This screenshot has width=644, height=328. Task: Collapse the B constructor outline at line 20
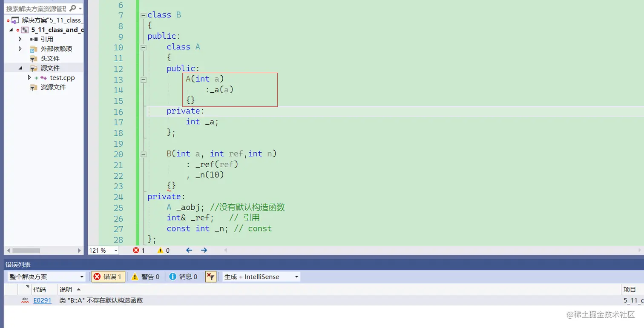pyautogui.click(x=144, y=154)
